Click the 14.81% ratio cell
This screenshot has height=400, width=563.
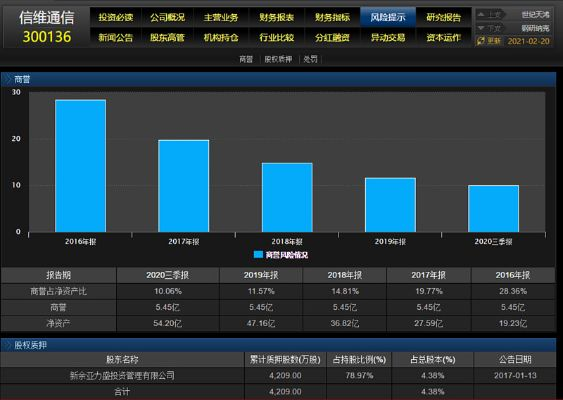[x=345, y=291]
